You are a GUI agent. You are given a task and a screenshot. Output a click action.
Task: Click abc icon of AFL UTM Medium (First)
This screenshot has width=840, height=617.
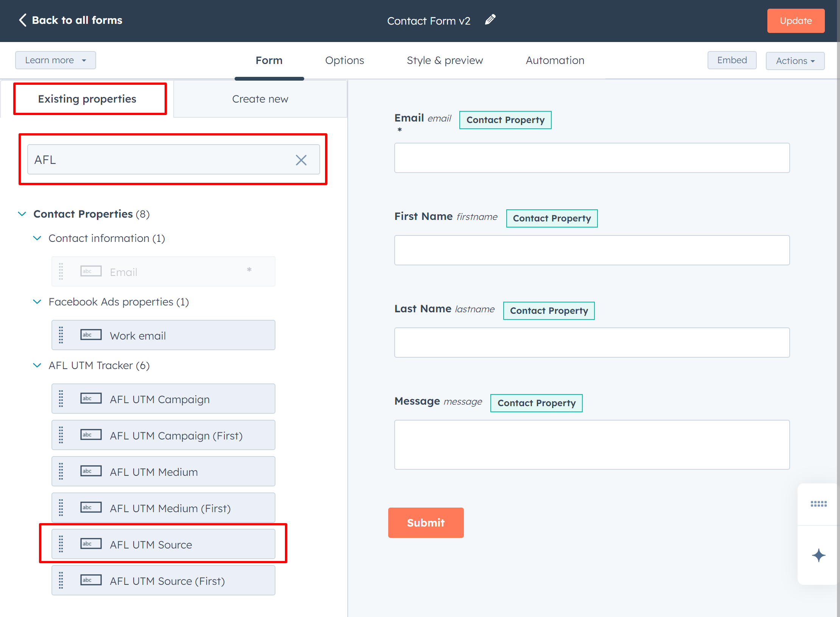[x=91, y=508]
